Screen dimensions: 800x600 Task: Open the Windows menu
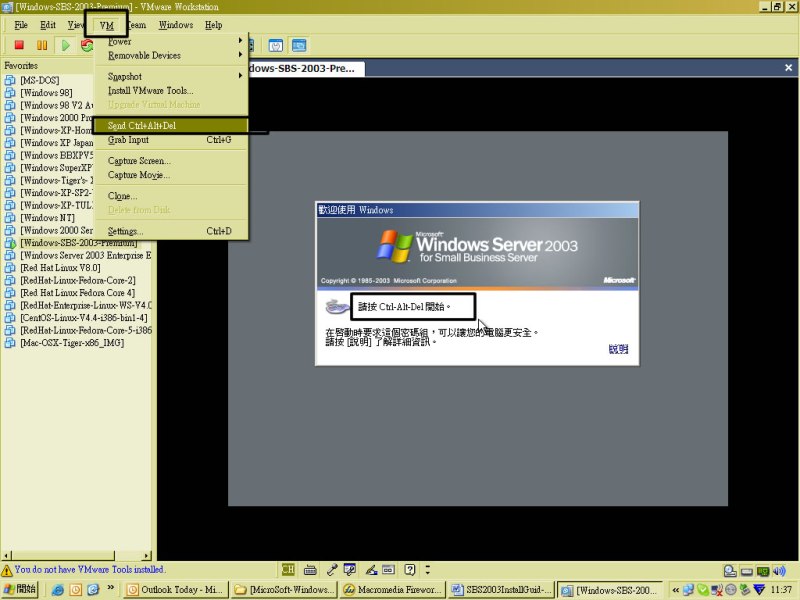coord(176,25)
